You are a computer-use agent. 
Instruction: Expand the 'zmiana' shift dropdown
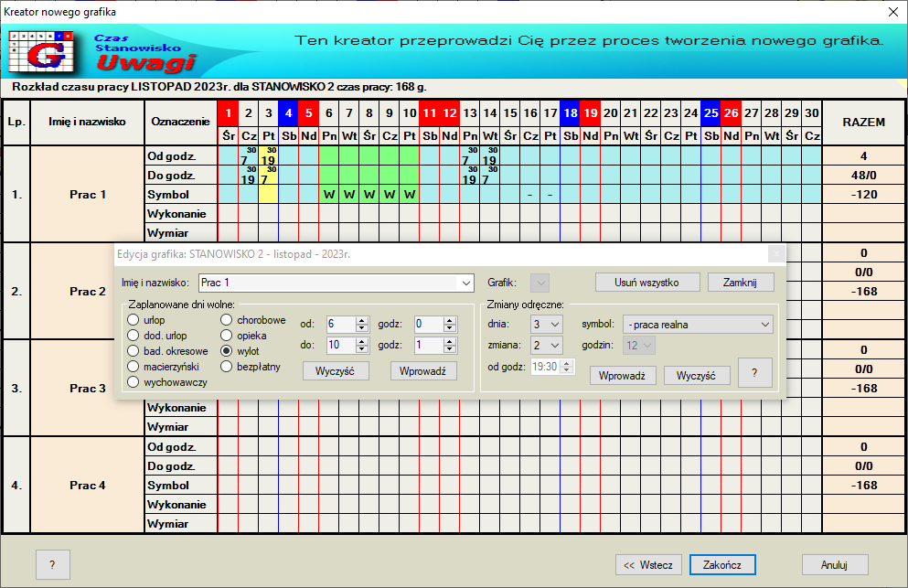point(555,345)
